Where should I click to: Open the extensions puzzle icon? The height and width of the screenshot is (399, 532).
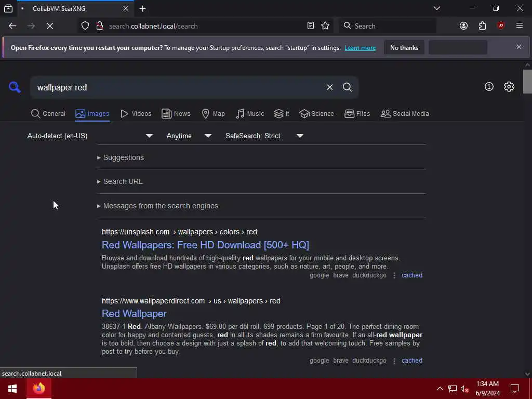click(x=482, y=26)
